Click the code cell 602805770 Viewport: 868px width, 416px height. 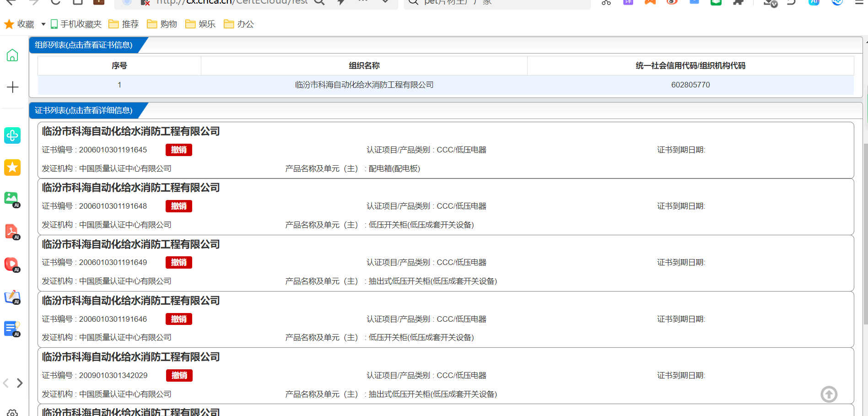click(690, 85)
